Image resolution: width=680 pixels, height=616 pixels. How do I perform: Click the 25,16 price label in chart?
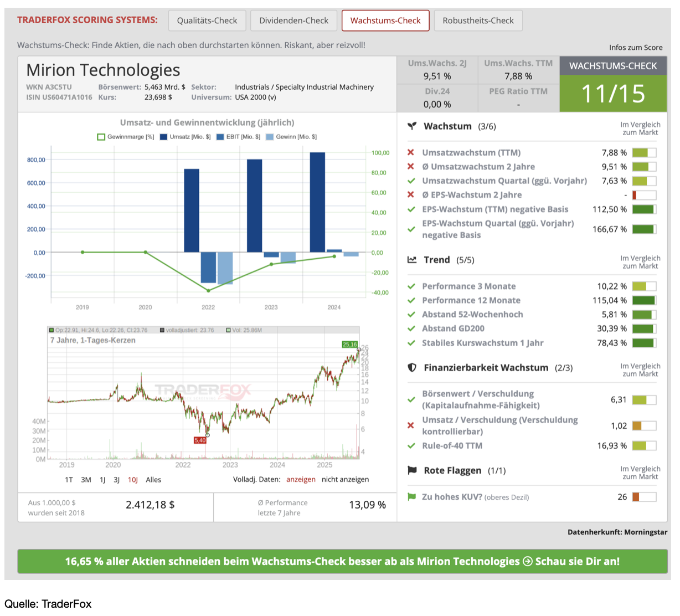pyautogui.click(x=350, y=345)
